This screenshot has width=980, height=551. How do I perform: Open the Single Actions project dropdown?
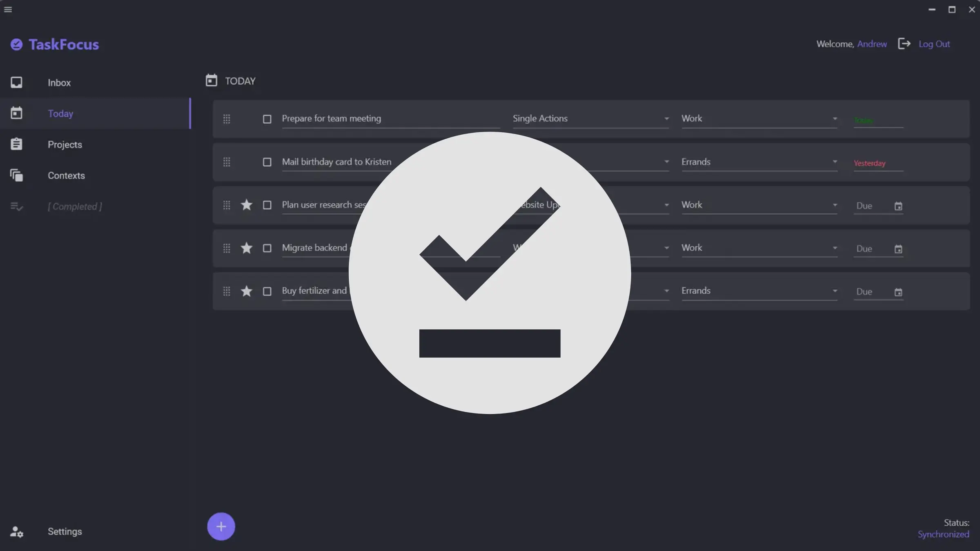pyautogui.click(x=666, y=119)
